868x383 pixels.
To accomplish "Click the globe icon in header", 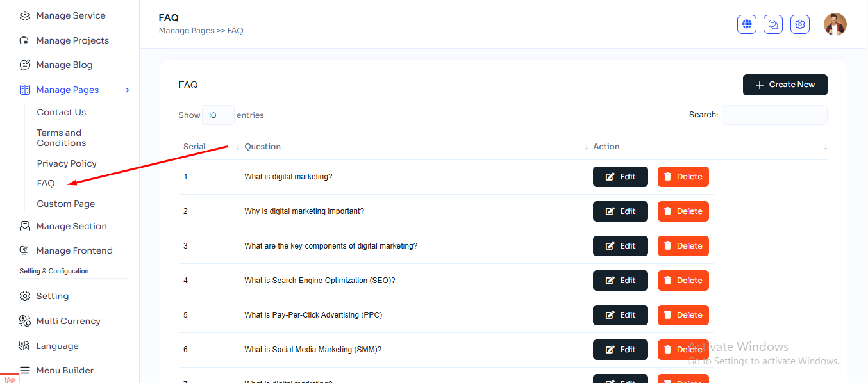I will (x=747, y=24).
